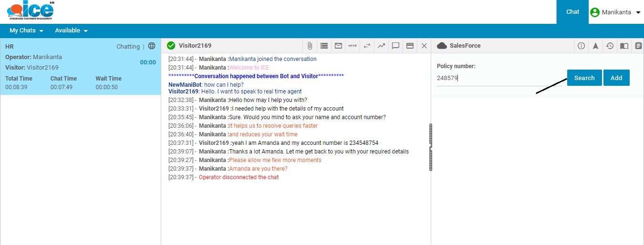The width and height of the screenshot is (644, 245).
Task: Expand the Manikanta user menu
Action: tap(615, 12)
